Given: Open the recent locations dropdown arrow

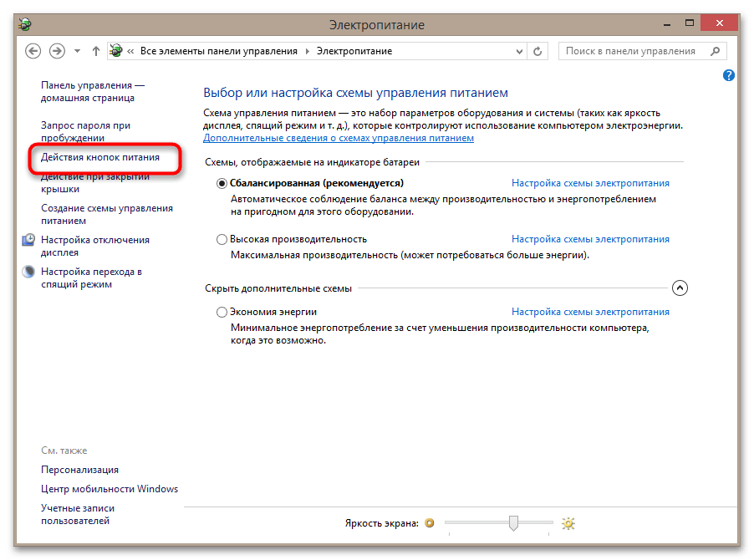Looking at the screenshot, I should [x=77, y=51].
